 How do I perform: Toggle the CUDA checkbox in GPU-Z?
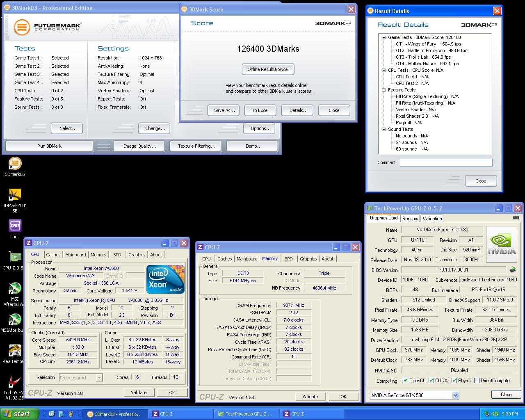point(431,381)
